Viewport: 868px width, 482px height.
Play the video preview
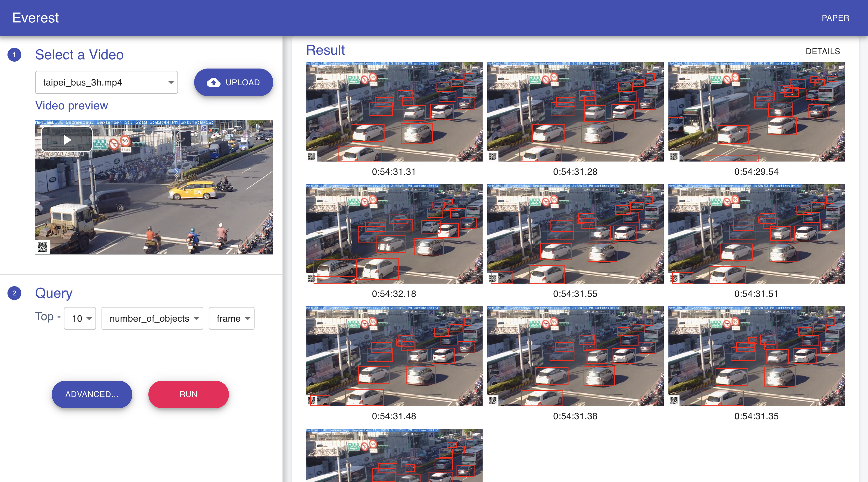[x=67, y=140]
